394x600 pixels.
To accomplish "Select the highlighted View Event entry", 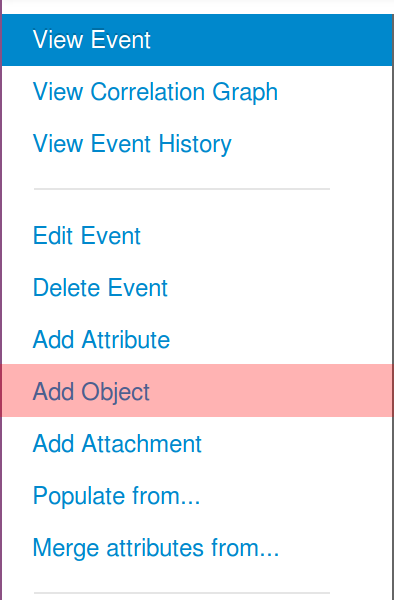I will [197, 40].
